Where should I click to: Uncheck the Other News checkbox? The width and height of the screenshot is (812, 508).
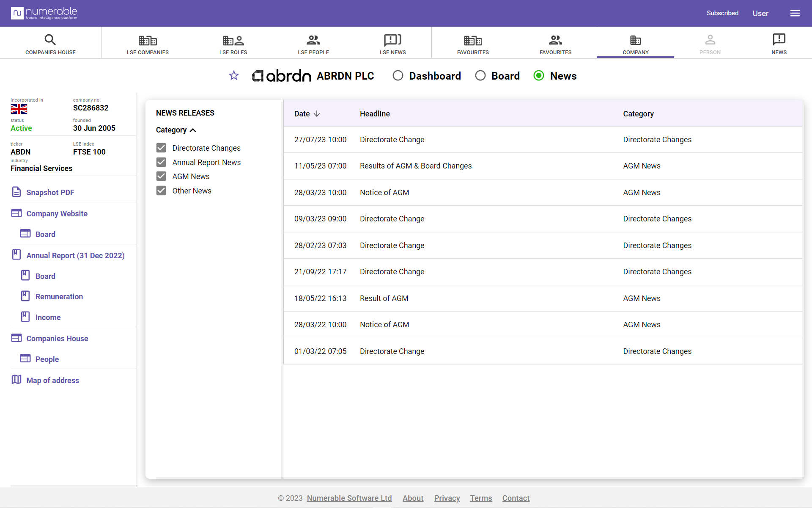[x=161, y=190]
